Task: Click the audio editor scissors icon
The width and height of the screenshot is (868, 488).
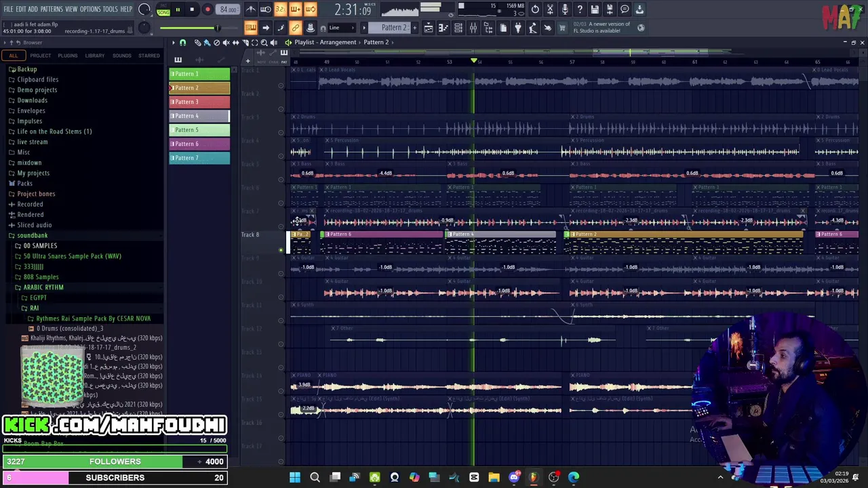Action: pos(550,9)
